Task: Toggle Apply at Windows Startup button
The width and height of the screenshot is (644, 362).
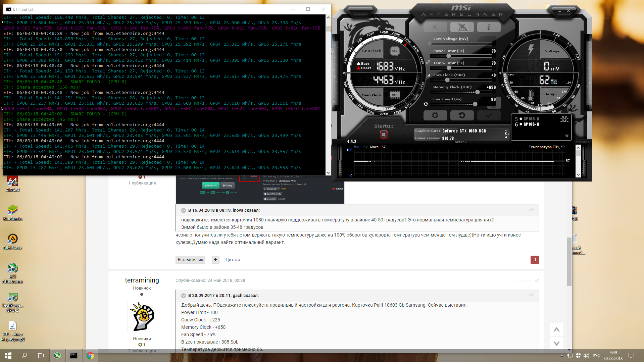Action: point(384,135)
